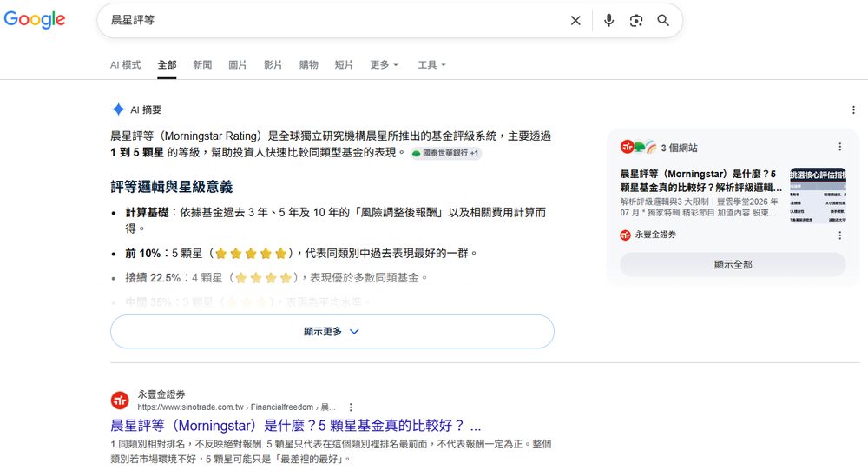Click the 計算基礎 bullet text
Screen dimensions: 868x470
click(335, 220)
